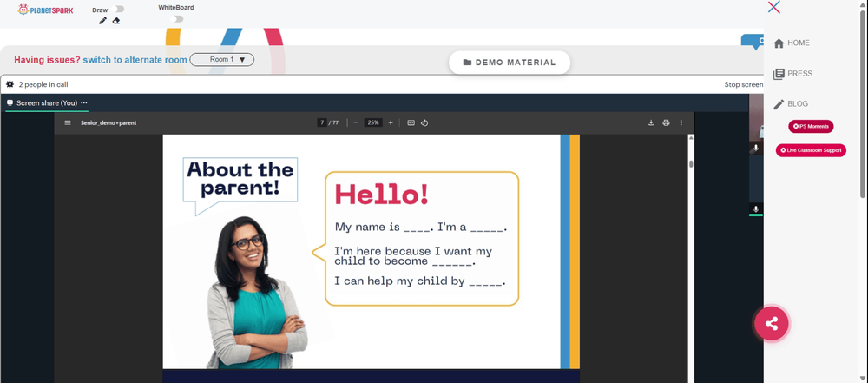
Task: Click the PDF viewer scrollbar thumb
Action: point(691,163)
